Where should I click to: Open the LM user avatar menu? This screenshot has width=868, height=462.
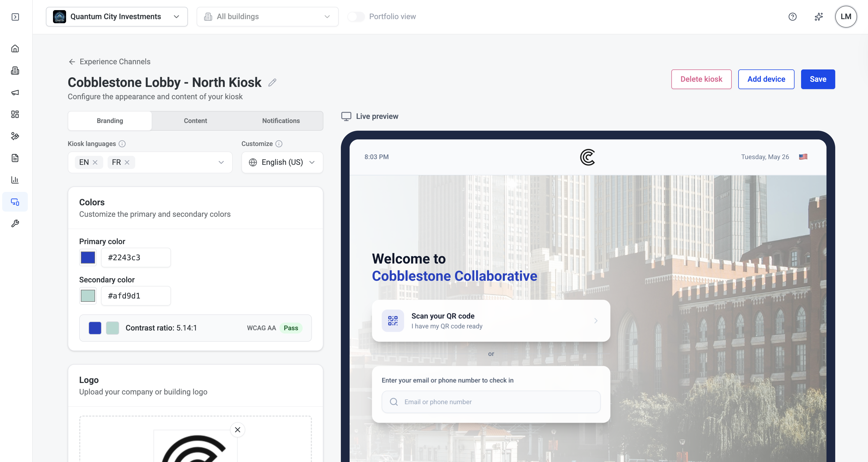coord(846,16)
